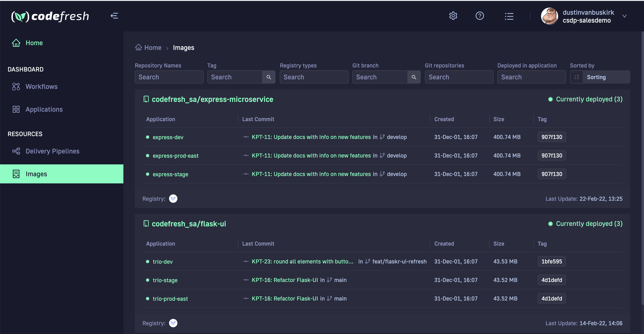This screenshot has width=644, height=334.
Task: Click the 1bfe595 tag badge
Action: click(x=551, y=262)
